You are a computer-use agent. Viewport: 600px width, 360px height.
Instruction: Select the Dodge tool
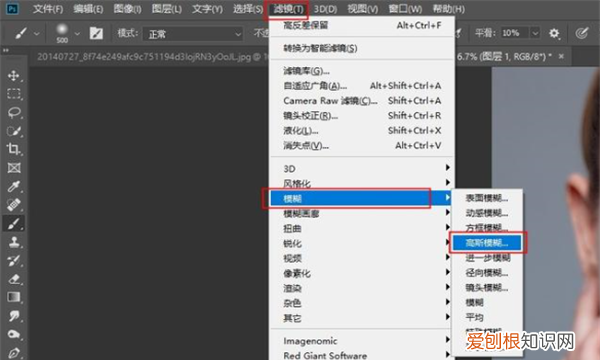coord(14,334)
